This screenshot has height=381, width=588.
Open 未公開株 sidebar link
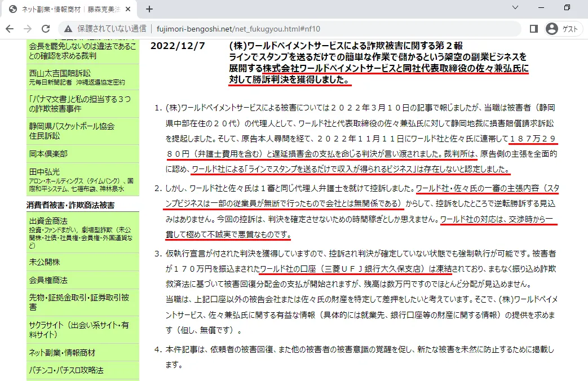click(x=45, y=262)
